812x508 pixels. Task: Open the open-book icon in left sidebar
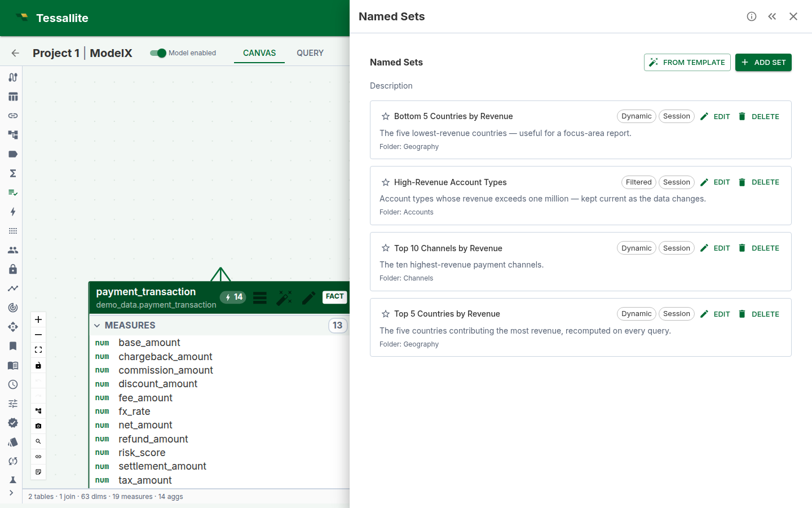click(x=13, y=365)
